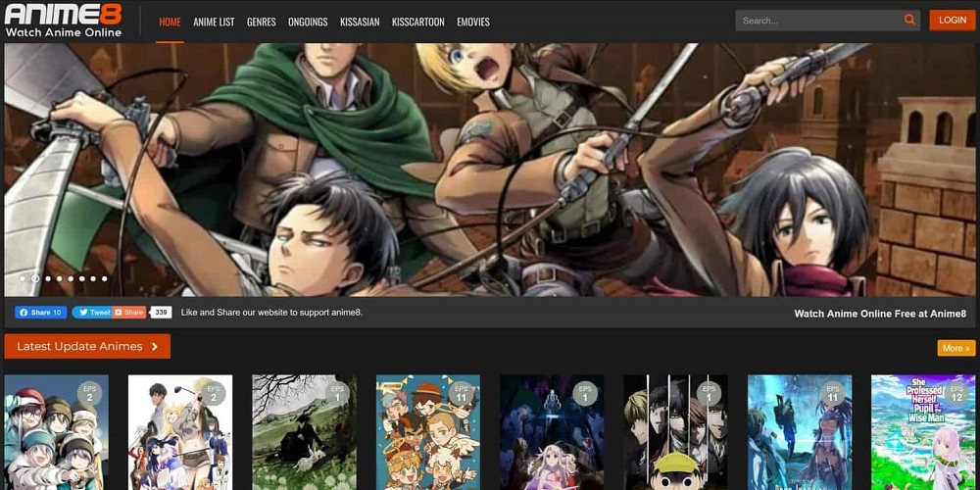The width and height of the screenshot is (980, 490).
Task: Click the EPS 1 badge on the green meadow poster
Action: click(337, 394)
